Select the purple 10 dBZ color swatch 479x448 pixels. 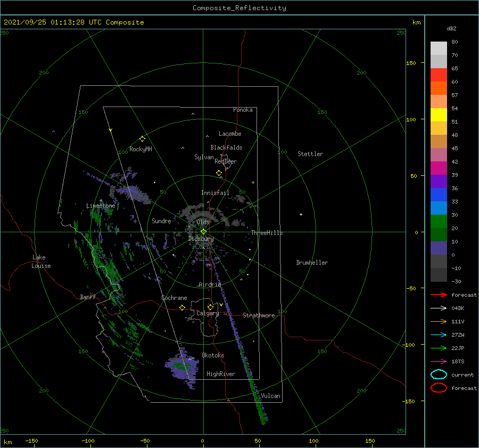439,248
